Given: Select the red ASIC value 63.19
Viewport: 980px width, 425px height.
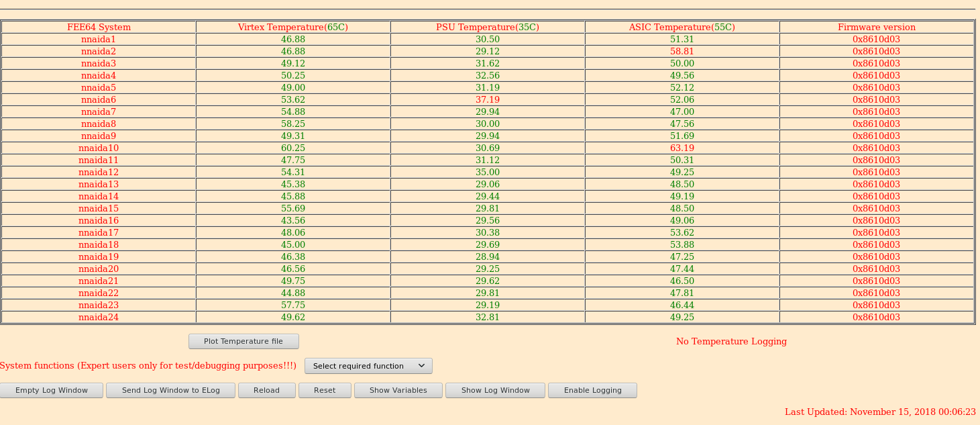Looking at the screenshot, I should 682,148.
